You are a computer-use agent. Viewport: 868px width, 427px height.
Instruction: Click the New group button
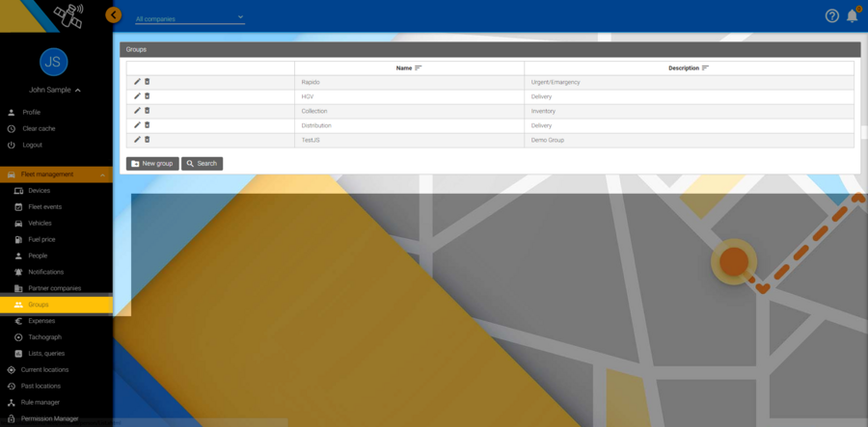(152, 164)
